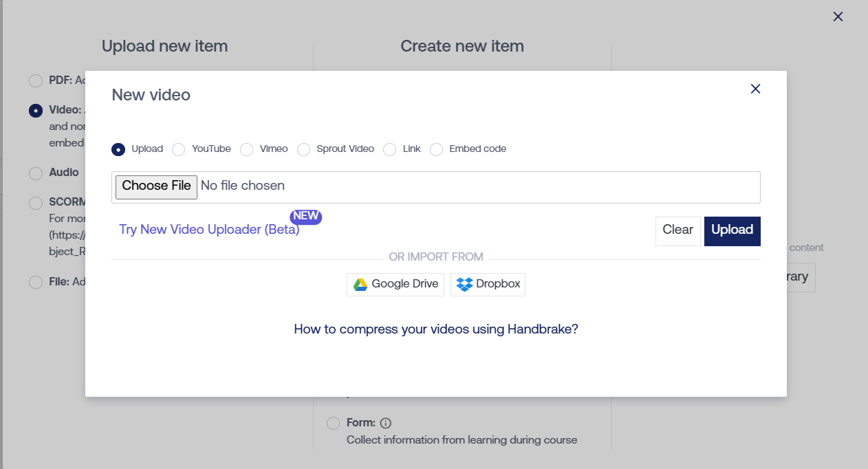The image size is (868, 469).
Task: Select the Audio upload radio button
Action: (x=36, y=173)
